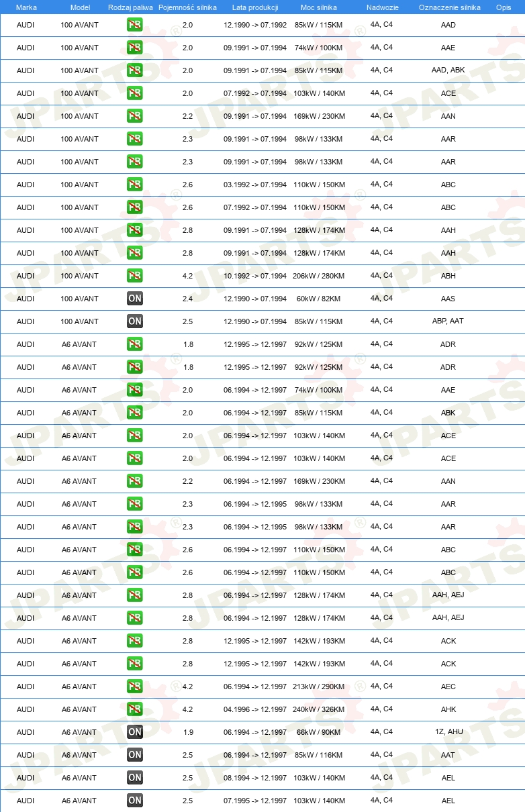Image resolution: width=525 pixels, height=812 pixels.
Task: Click production dates 03.1992 -> 07.1994
Action: pos(255,185)
